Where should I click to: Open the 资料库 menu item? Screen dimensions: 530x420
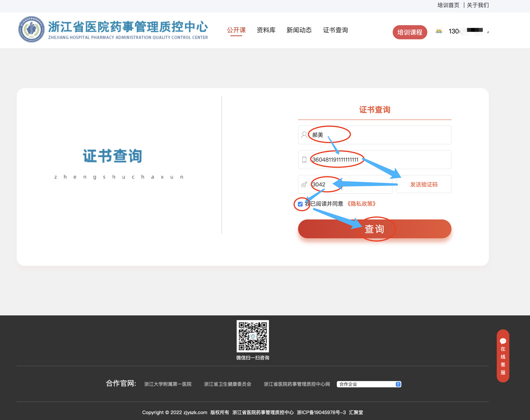click(x=266, y=30)
